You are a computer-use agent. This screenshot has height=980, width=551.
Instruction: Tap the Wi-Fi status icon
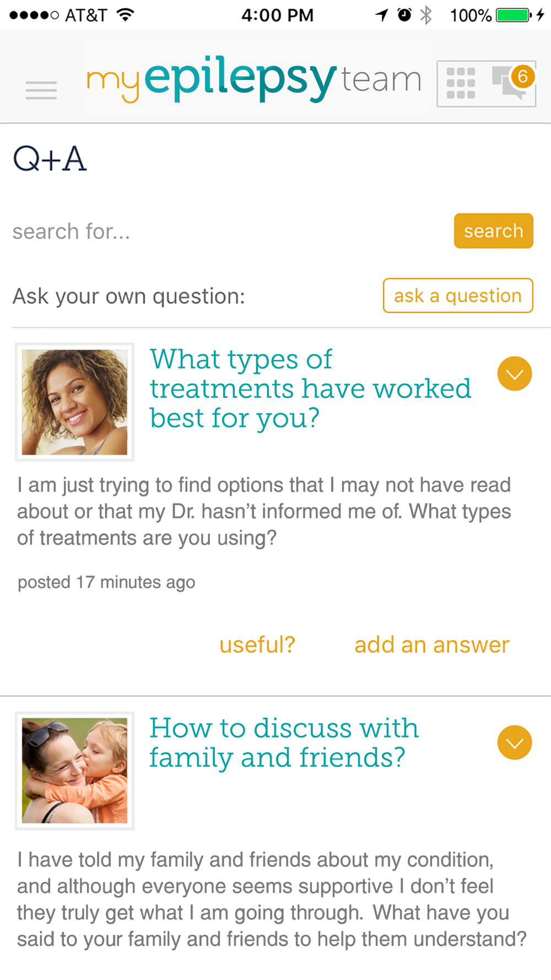click(126, 15)
